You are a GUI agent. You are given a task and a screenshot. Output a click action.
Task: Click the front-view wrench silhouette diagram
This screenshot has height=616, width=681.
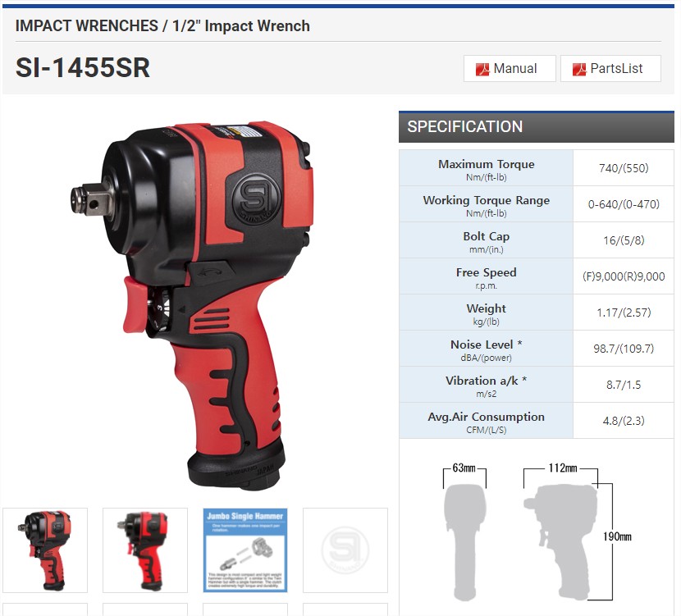[464, 543]
